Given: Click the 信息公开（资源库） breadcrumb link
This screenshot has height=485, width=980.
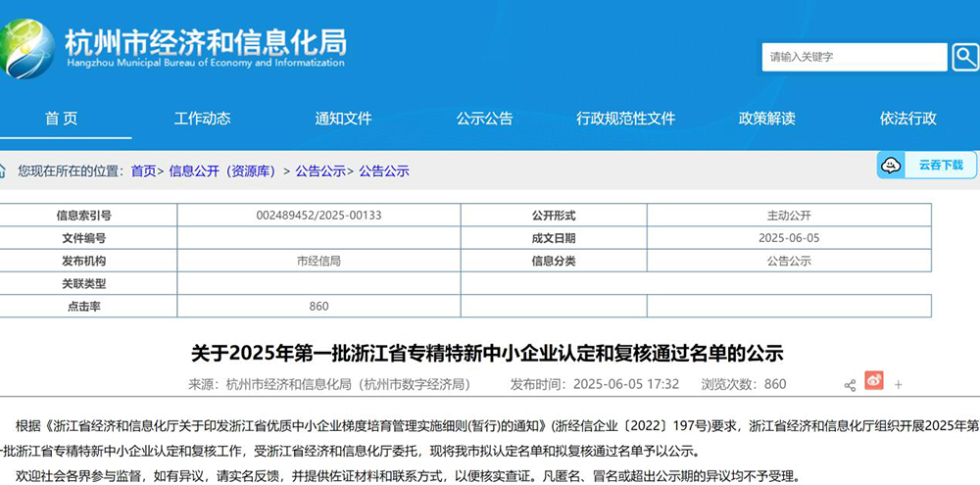Looking at the screenshot, I should 224,170.
